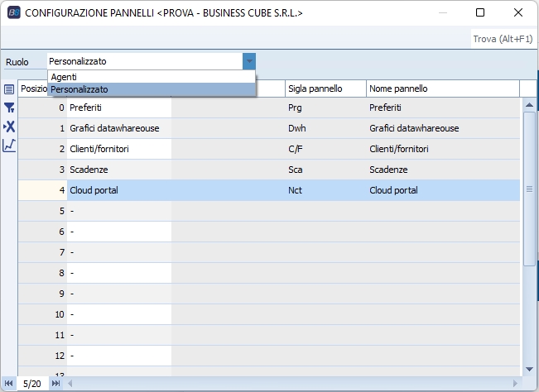Click Cloud portal in Nome pannello column

[x=443, y=190]
